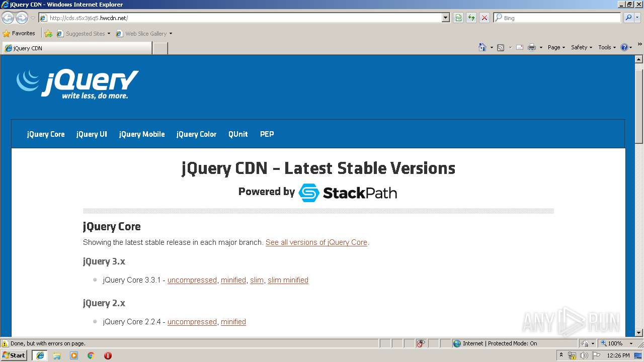Expand the Home button dropdown arrow
This screenshot has width=644, height=362.
(x=492, y=47)
